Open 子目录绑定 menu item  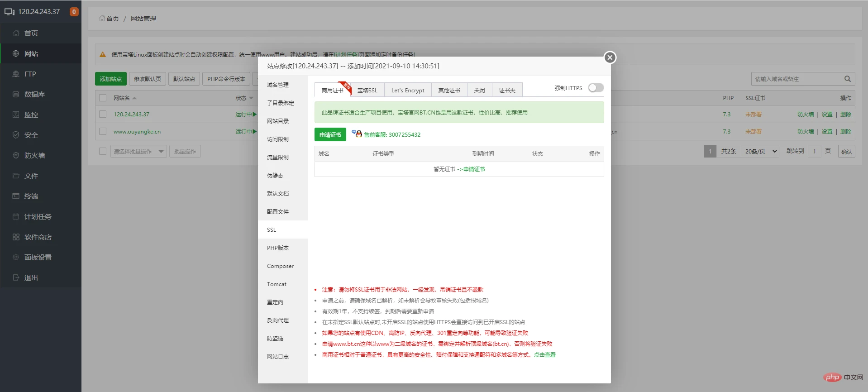(283, 103)
